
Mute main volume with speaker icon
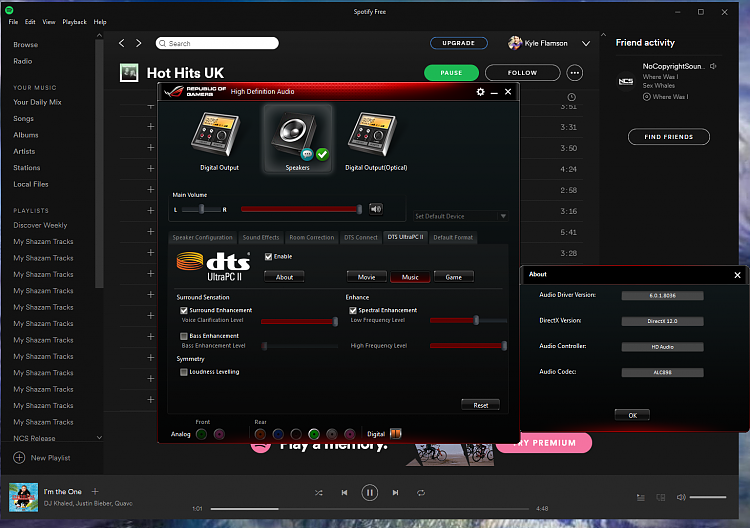pos(376,209)
